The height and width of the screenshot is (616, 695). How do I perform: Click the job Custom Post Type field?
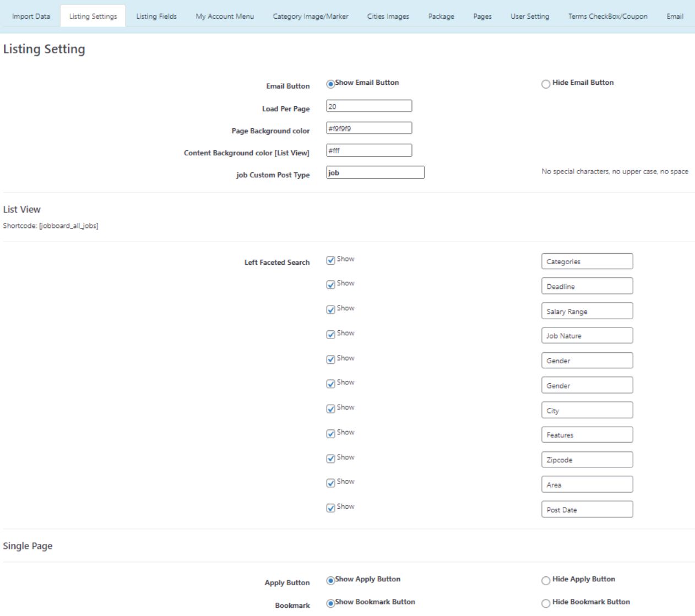[375, 173]
